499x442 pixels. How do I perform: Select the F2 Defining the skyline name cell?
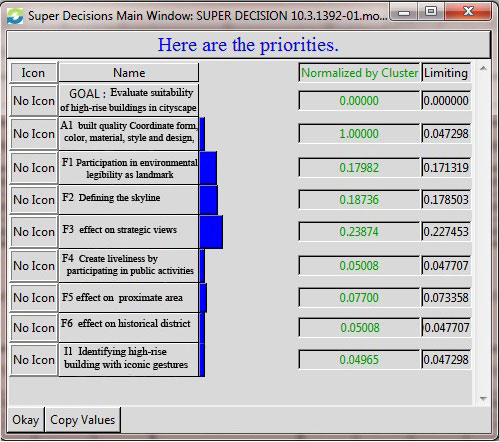coord(129,199)
